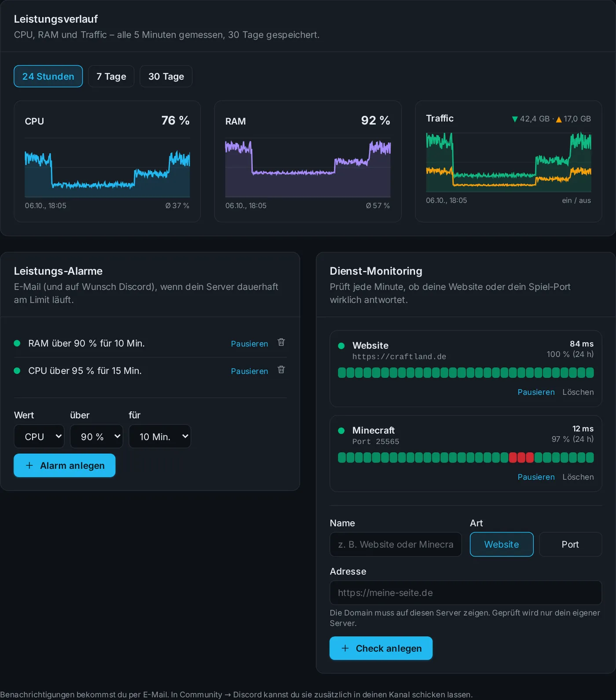The image size is (616, 700).
Task: Click the 84 ms response time
Action: pyautogui.click(x=582, y=344)
